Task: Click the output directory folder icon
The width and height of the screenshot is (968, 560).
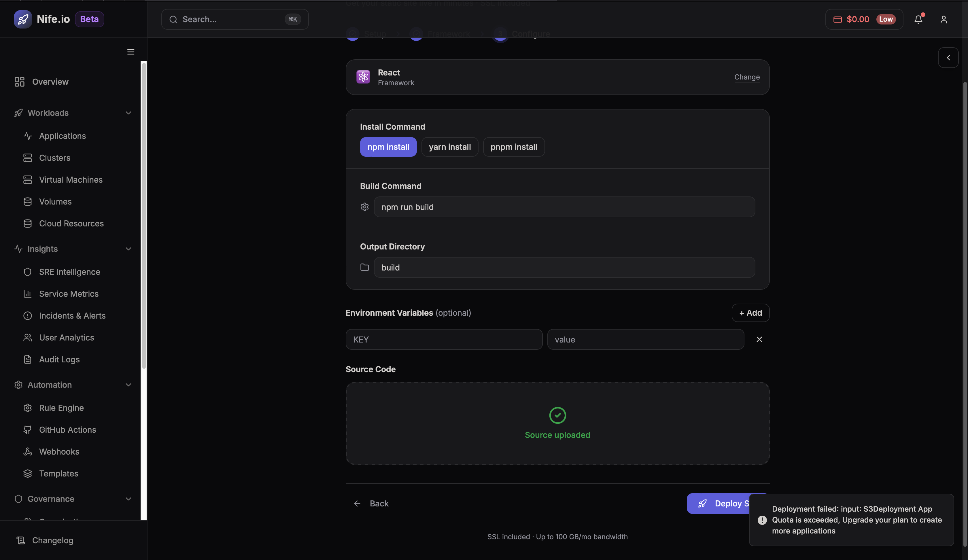Action: click(x=364, y=267)
